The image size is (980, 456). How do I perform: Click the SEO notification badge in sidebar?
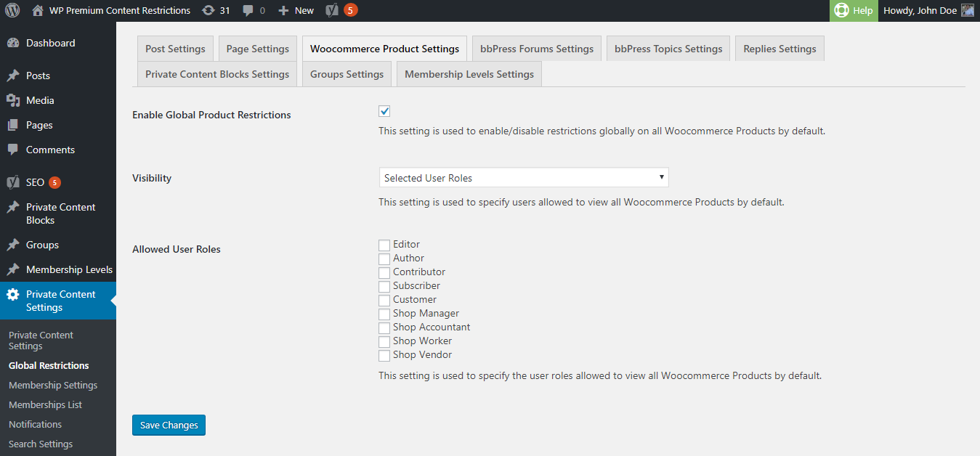tap(54, 182)
